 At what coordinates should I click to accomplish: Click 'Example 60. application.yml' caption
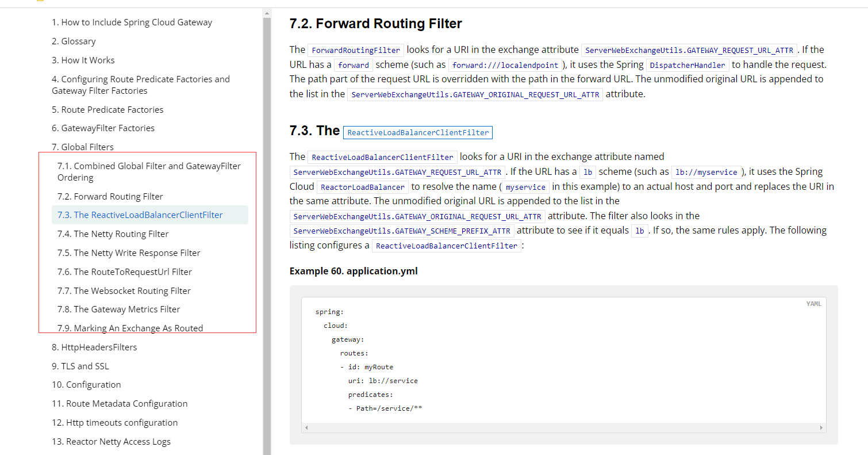pos(354,271)
